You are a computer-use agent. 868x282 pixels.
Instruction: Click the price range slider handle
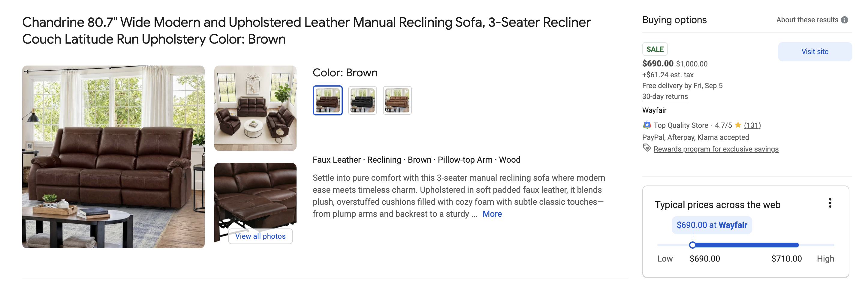click(692, 245)
